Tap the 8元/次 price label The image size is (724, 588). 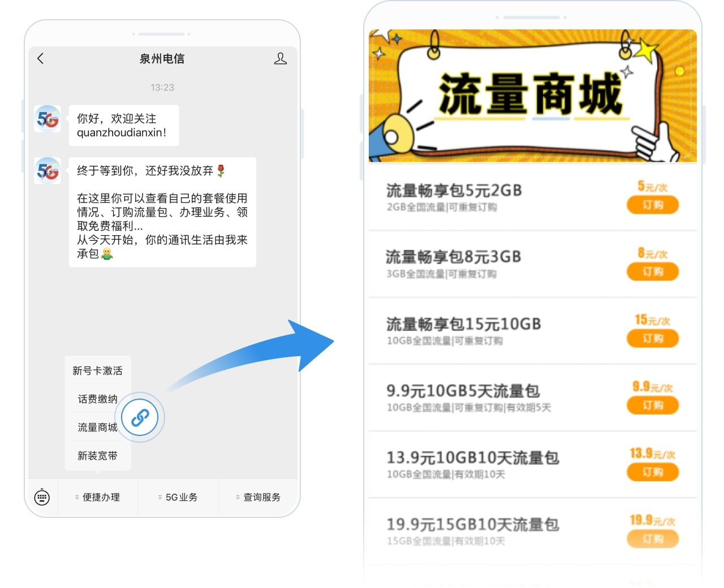point(653,253)
